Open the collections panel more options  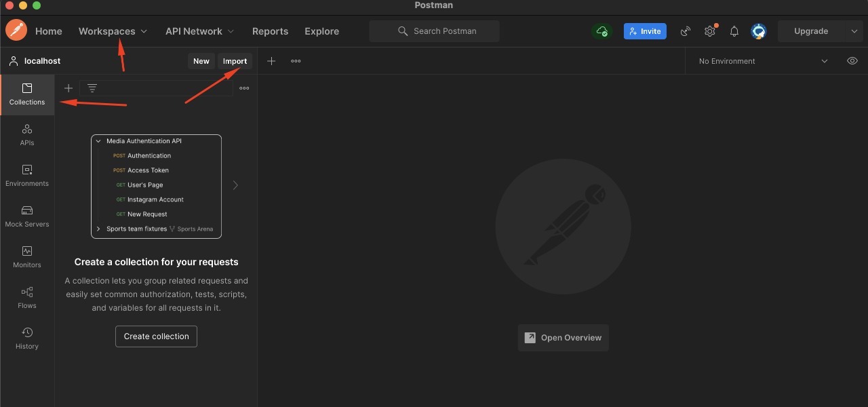244,88
